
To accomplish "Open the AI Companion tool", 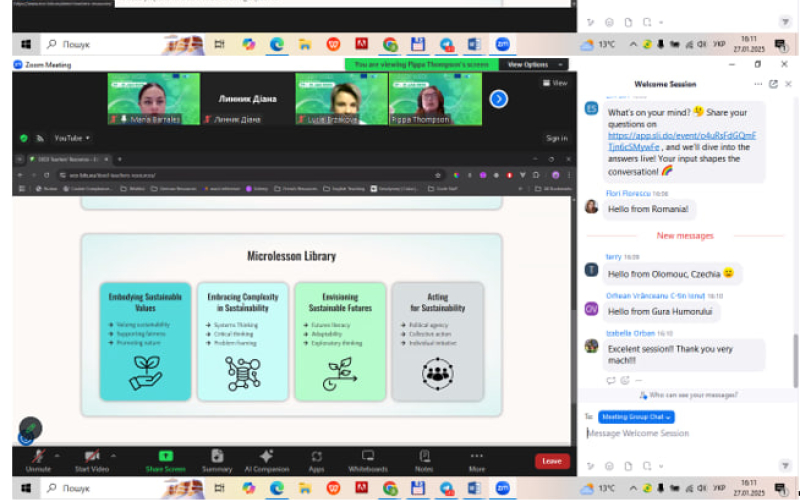I will pyautogui.click(x=266, y=460).
